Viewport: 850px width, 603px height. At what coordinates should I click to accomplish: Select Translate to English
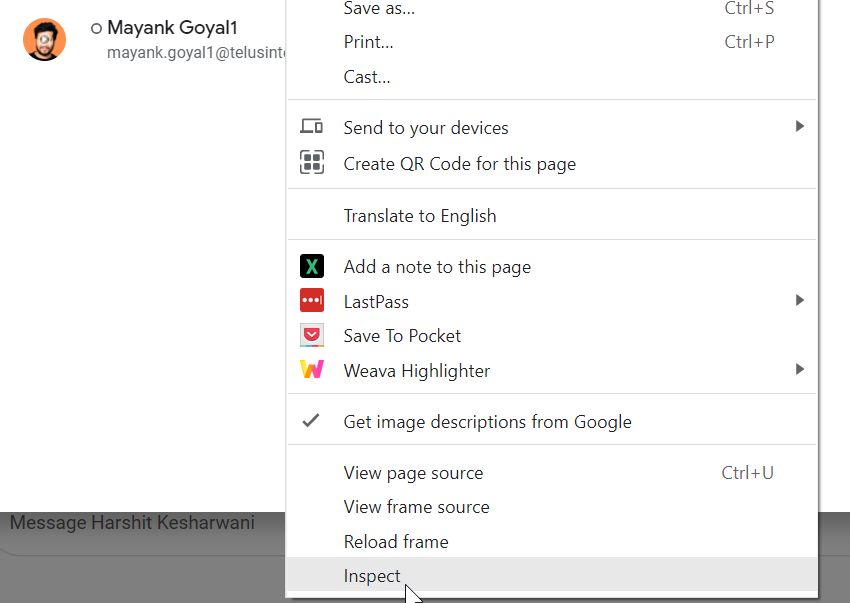pyautogui.click(x=420, y=216)
